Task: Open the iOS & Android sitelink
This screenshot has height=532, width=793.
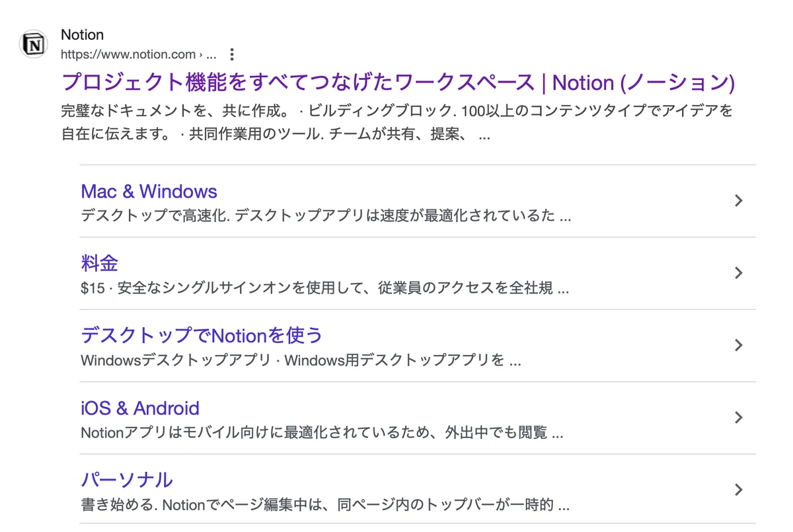Action: coord(140,408)
